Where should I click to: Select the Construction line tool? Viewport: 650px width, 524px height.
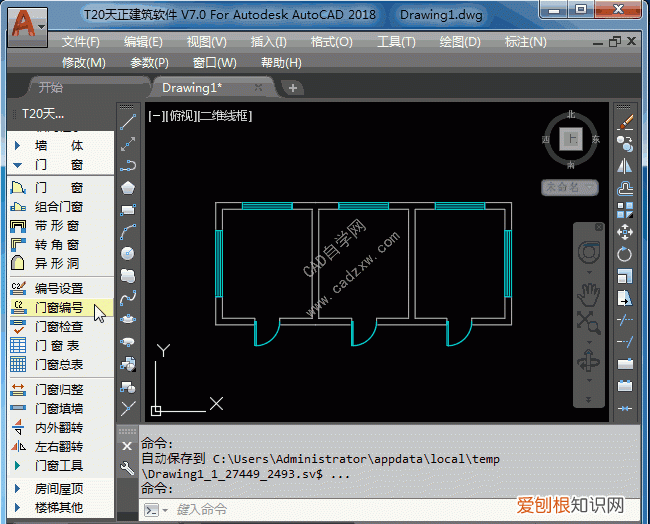128,143
